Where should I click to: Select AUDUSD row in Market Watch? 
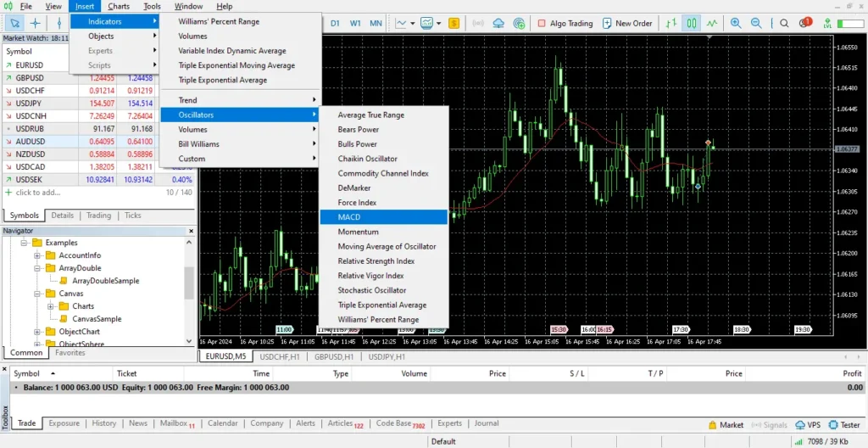pyautogui.click(x=98, y=142)
